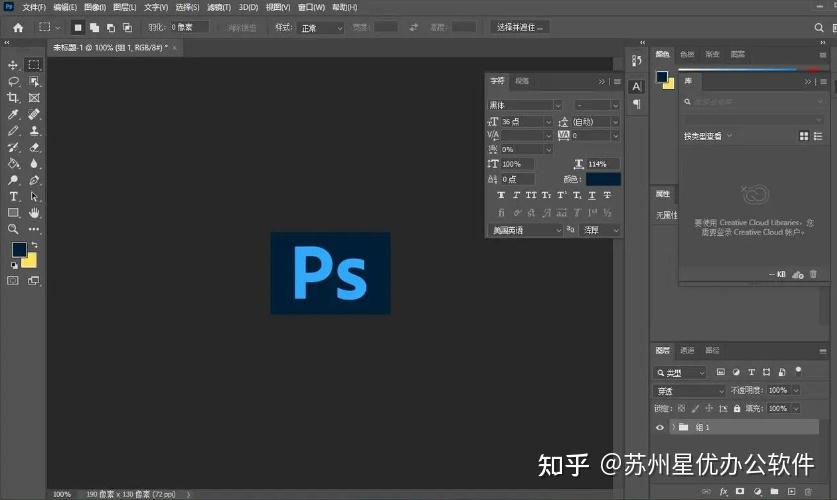This screenshot has height=500, width=837.
Task: Click the Ps logo on canvas
Action: pos(330,273)
